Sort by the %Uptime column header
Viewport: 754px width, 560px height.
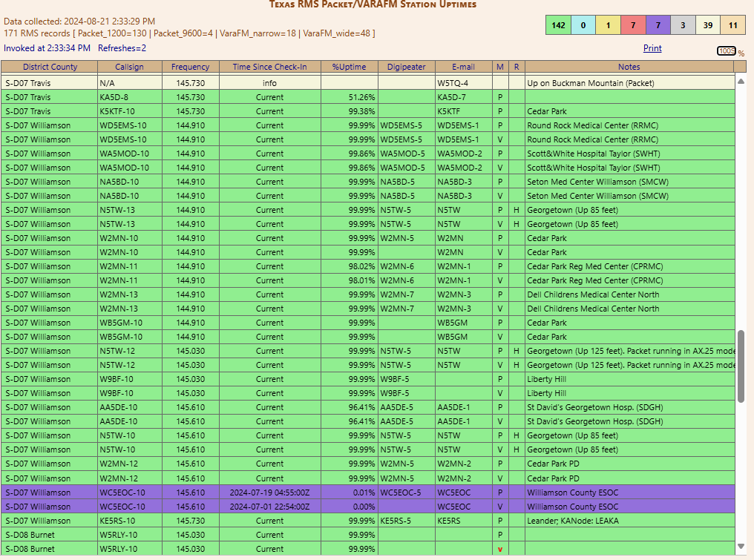pyautogui.click(x=349, y=67)
